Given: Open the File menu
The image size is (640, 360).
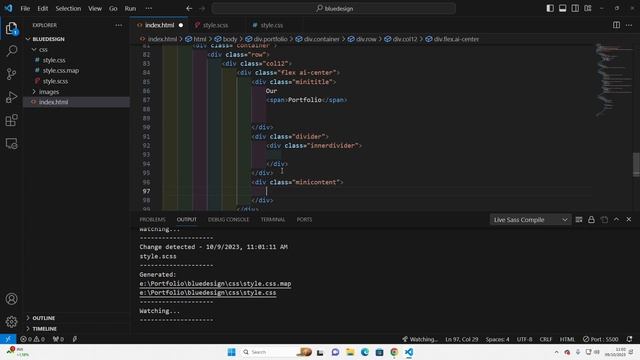Looking at the screenshot, I should tap(25, 8).
